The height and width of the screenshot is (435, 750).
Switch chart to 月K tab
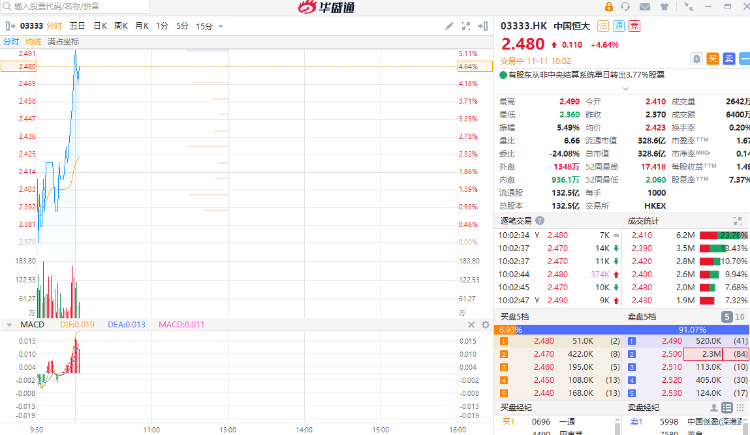(142, 26)
